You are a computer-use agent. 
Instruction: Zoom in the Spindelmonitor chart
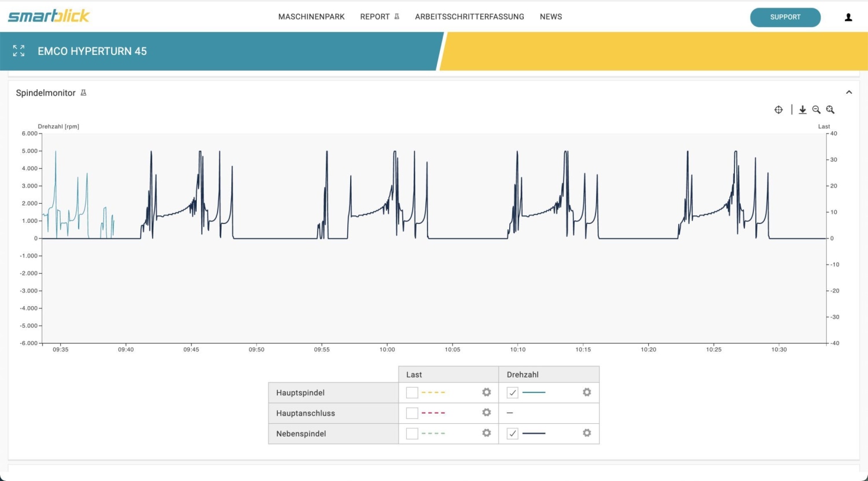pos(830,110)
